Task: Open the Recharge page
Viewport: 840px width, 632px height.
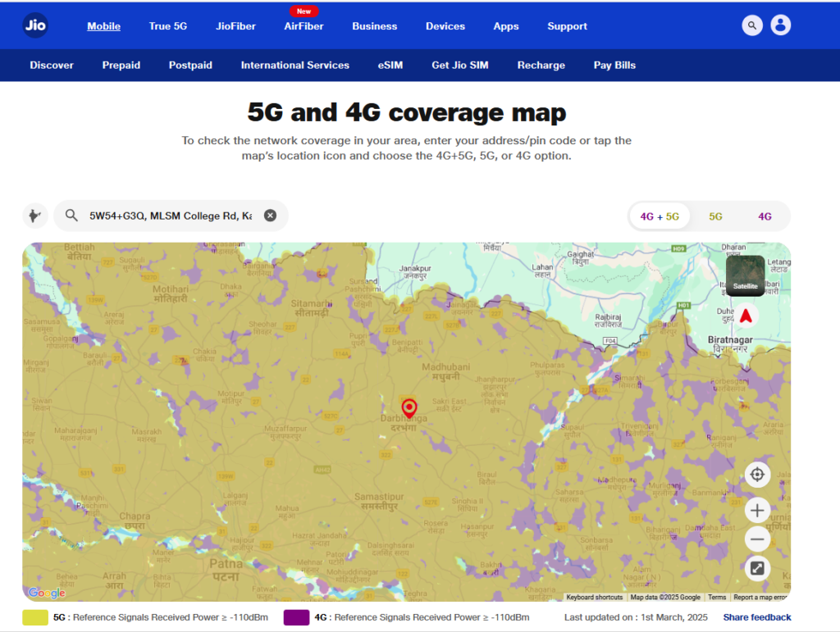Action: [541, 65]
